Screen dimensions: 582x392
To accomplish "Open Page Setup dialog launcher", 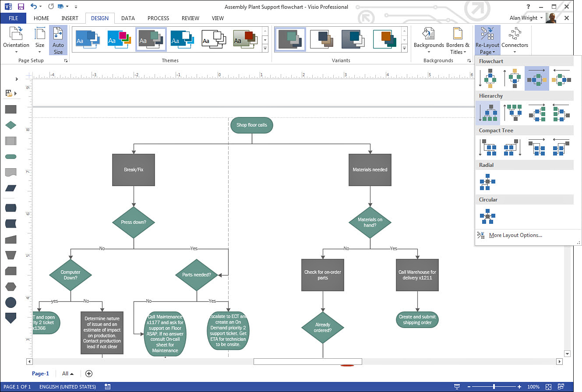I will (x=66, y=61).
